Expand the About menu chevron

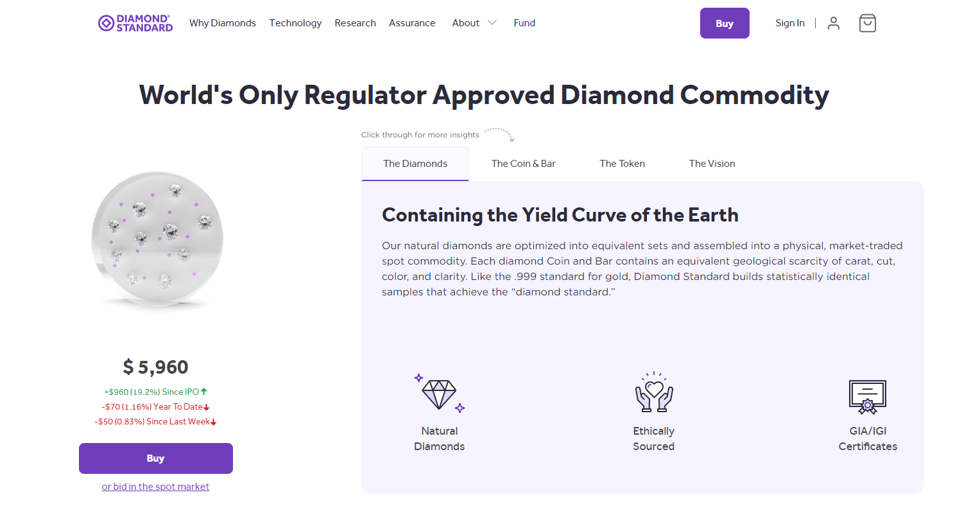[492, 23]
